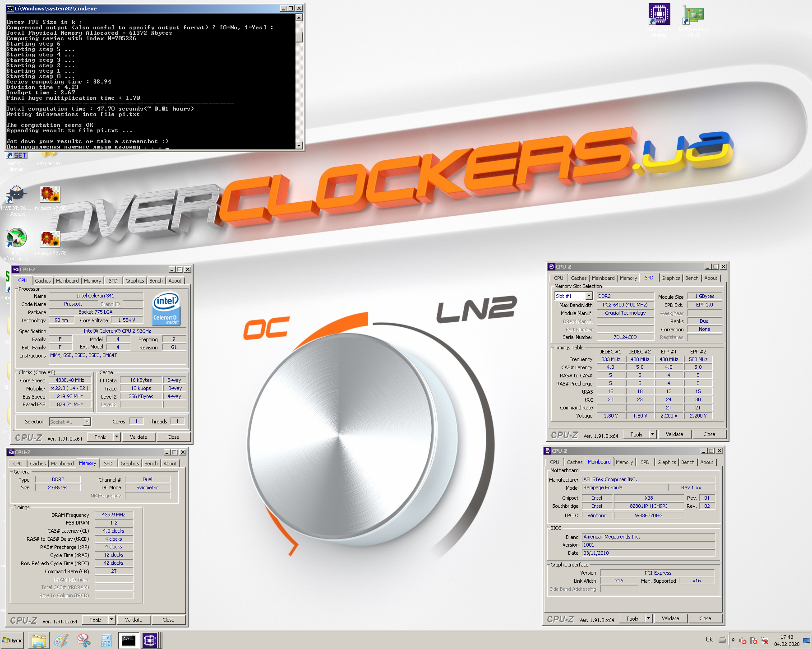812x650 pixels.
Task: Click the Crucial Technology manufacturer field
Action: coord(625,313)
